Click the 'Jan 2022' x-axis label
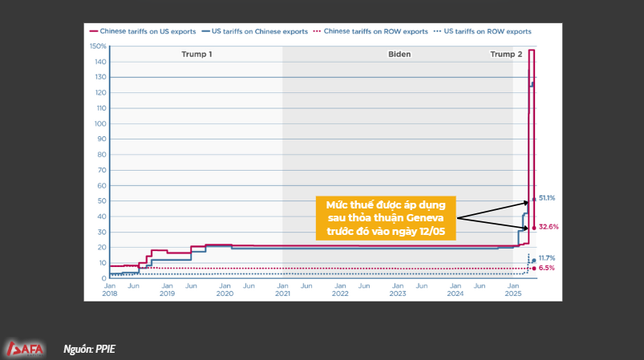This screenshot has height=360, width=644. [340, 289]
